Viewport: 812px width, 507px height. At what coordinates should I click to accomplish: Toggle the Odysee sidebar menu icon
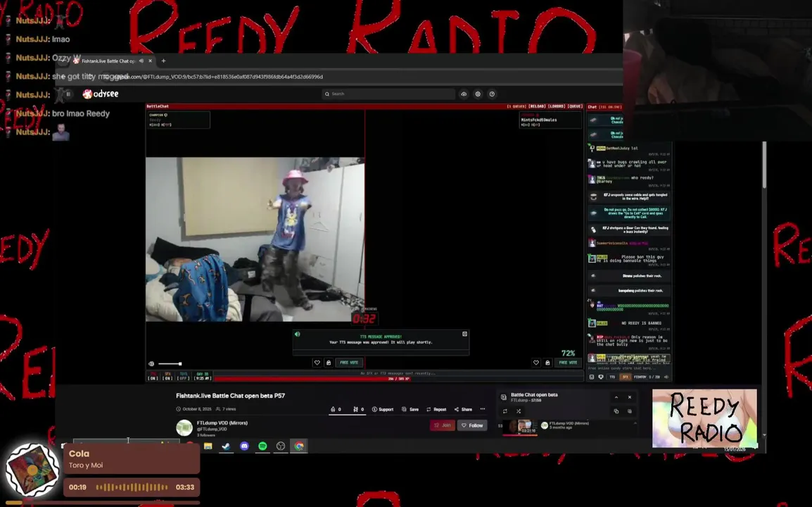point(68,94)
